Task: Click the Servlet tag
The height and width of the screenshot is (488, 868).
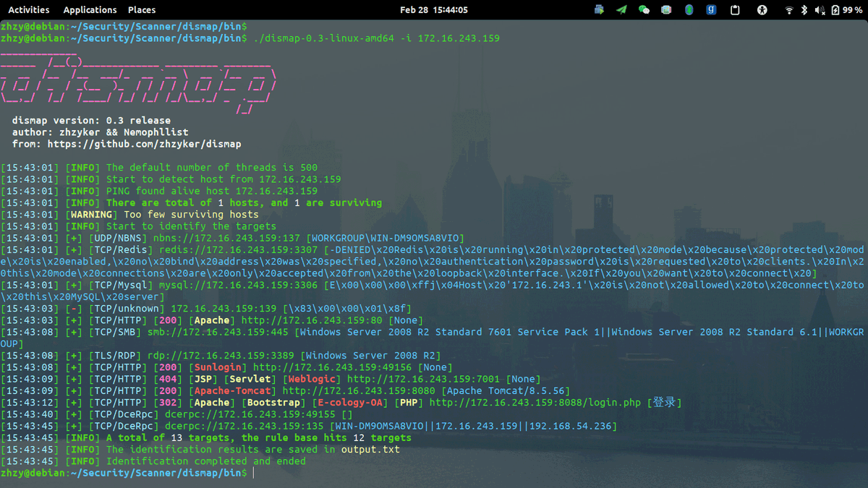Action: [250, 379]
